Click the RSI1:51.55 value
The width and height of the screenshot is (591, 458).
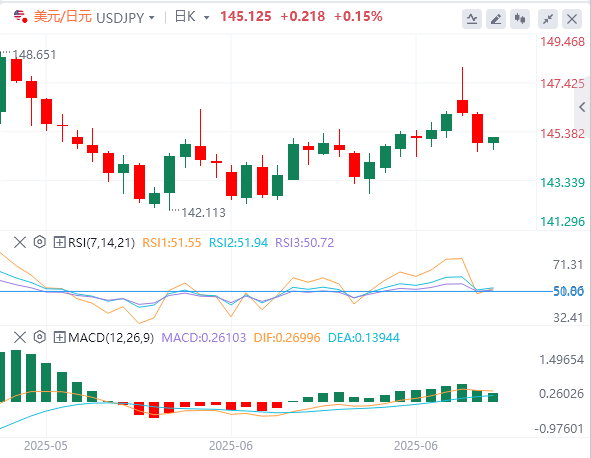(172, 243)
